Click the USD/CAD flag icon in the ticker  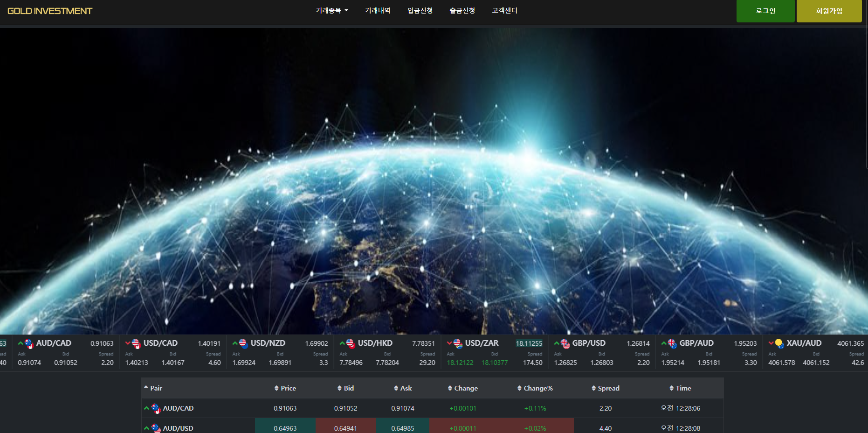(136, 344)
